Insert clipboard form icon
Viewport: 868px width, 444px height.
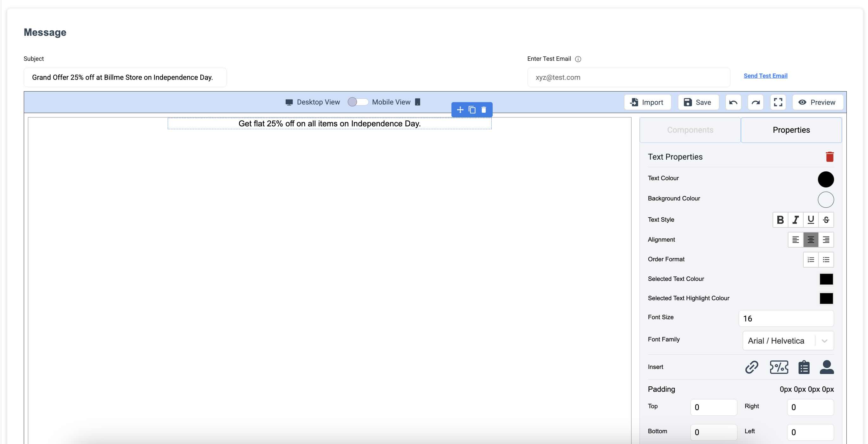804,367
